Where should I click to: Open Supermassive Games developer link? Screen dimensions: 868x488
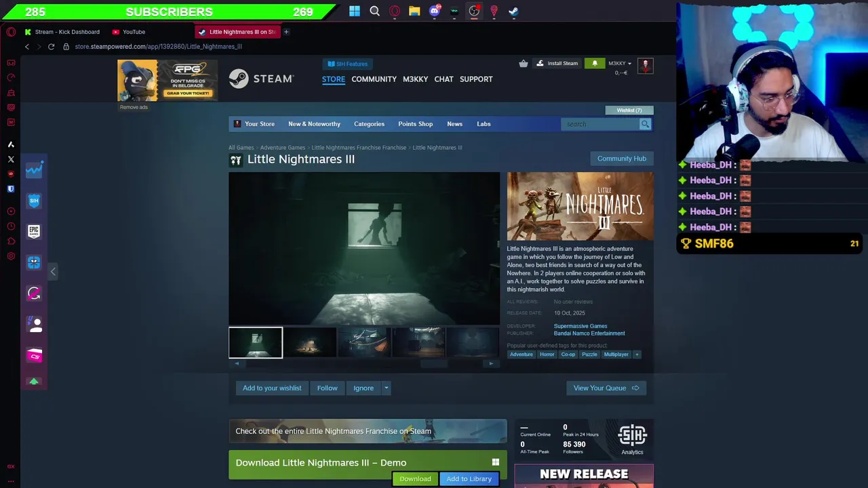(580, 326)
